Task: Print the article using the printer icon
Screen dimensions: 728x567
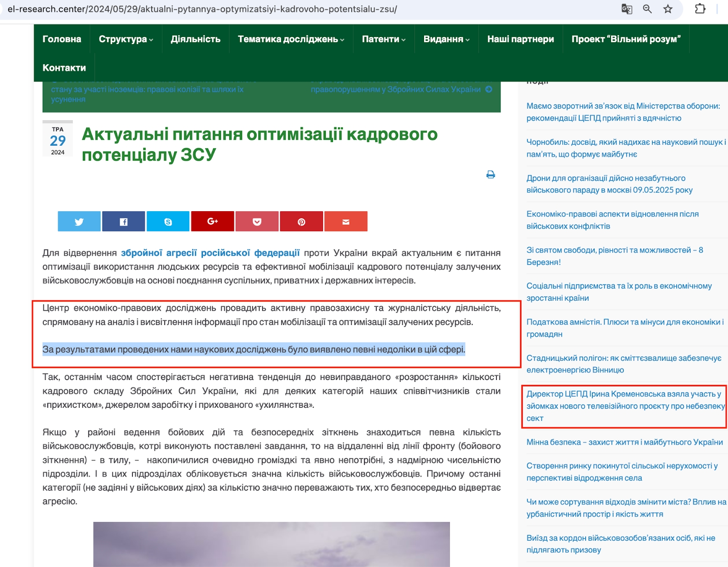Action: pos(490,174)
